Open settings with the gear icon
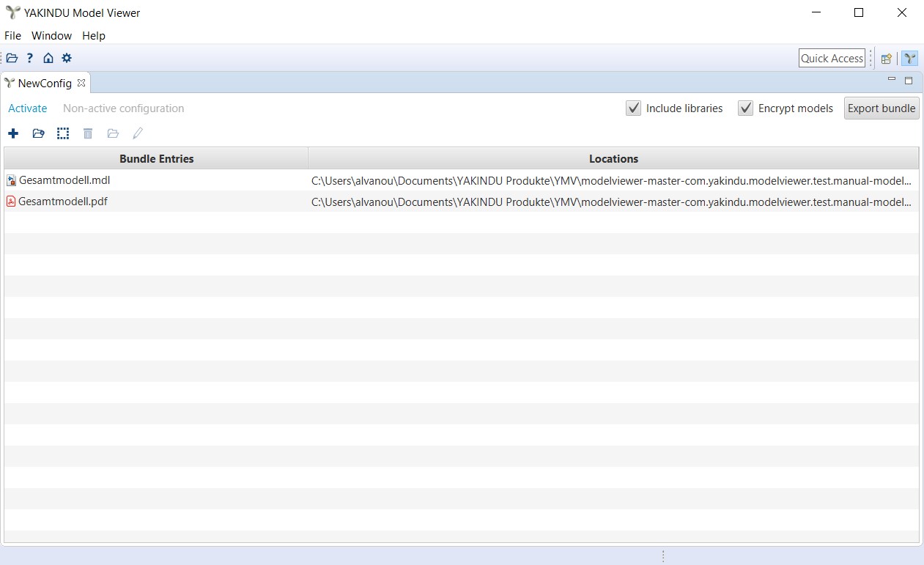Viewport: 924px width, 565px height. coord(67,58)
